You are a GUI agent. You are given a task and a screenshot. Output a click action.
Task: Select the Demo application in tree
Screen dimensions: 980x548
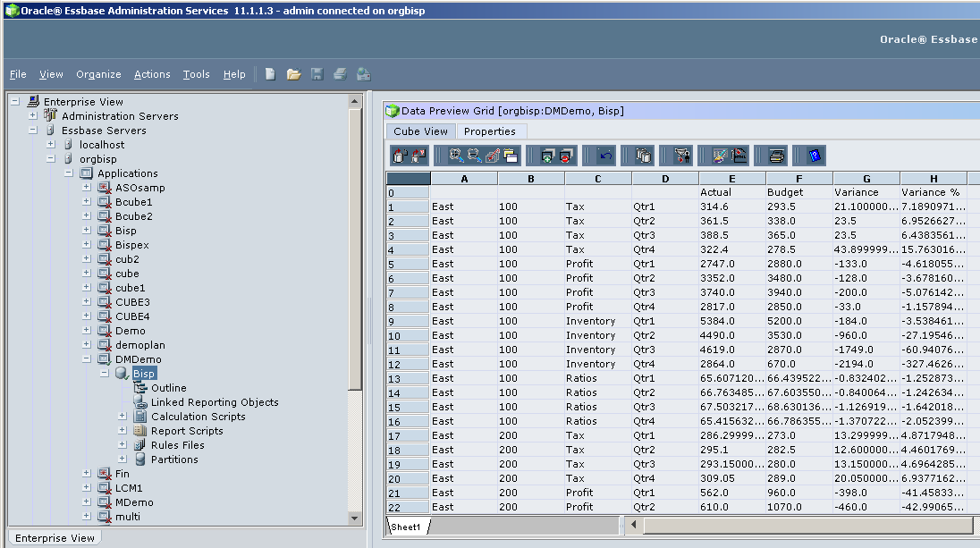tap(130, 331)
